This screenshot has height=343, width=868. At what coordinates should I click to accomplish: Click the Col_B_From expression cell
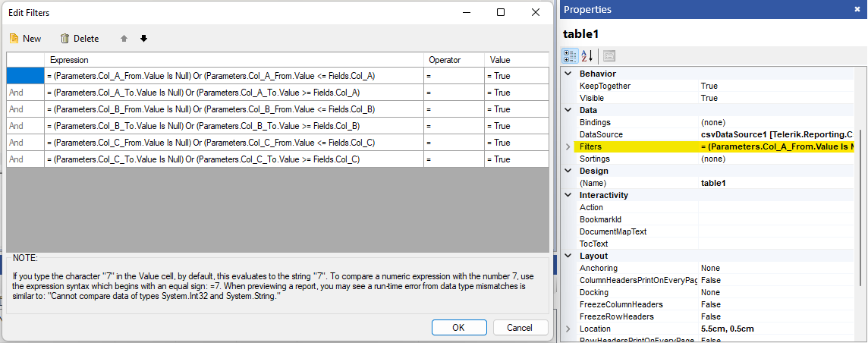pyautogui.click(x=233, y=109)
